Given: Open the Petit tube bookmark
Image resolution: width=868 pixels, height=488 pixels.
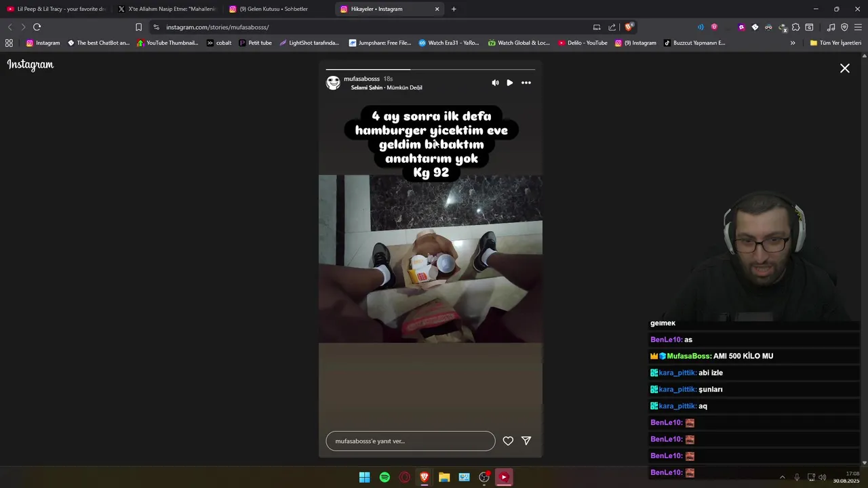Looking at the screenshot, I should point(255,43).
